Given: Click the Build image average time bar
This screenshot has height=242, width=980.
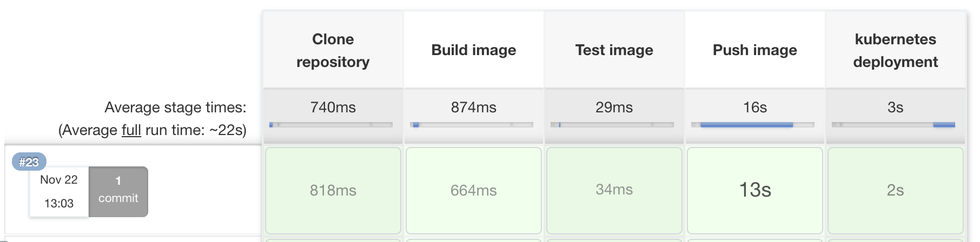Looking at the screenshot, I should click(472, 125).
